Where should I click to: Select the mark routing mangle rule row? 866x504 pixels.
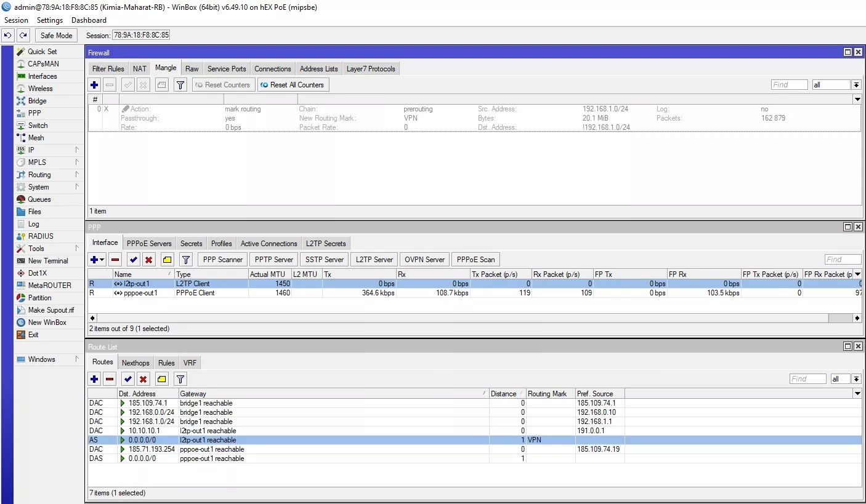(475, 118)
